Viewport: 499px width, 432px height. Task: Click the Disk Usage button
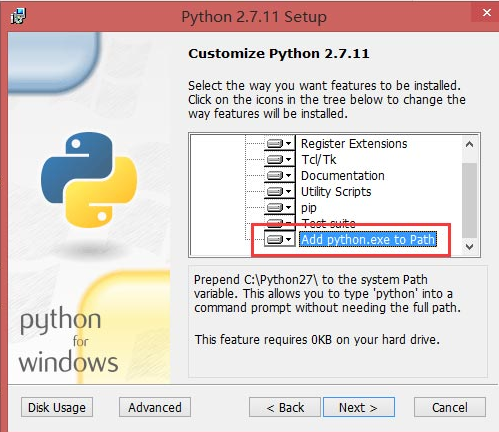point(57,407)
